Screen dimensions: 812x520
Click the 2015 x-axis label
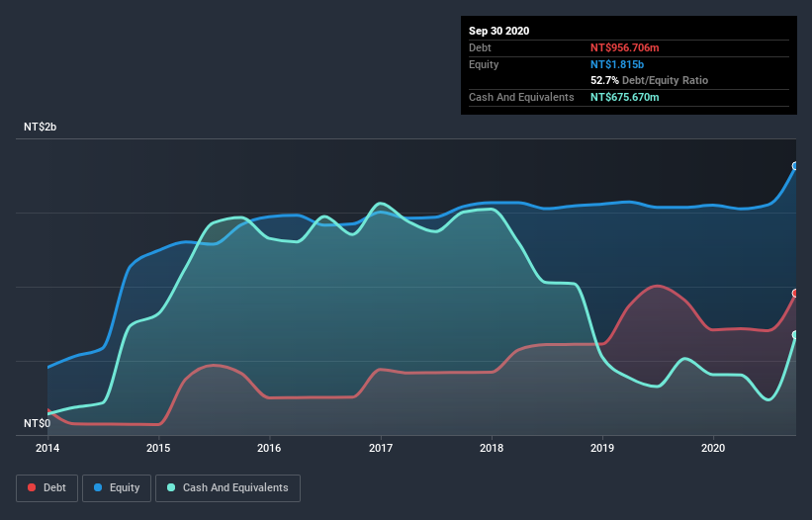tap(158, 448)
